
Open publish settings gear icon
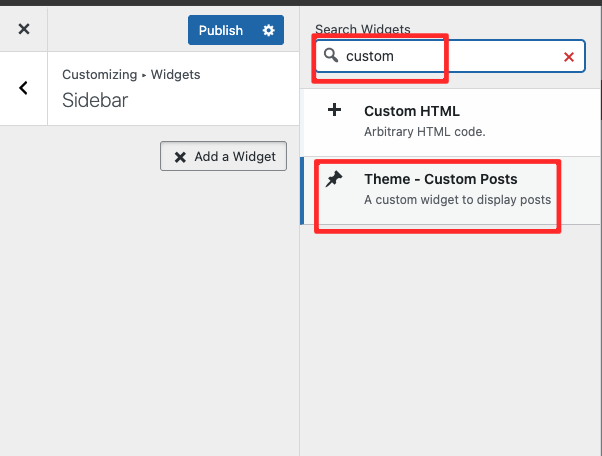(268, 30)
